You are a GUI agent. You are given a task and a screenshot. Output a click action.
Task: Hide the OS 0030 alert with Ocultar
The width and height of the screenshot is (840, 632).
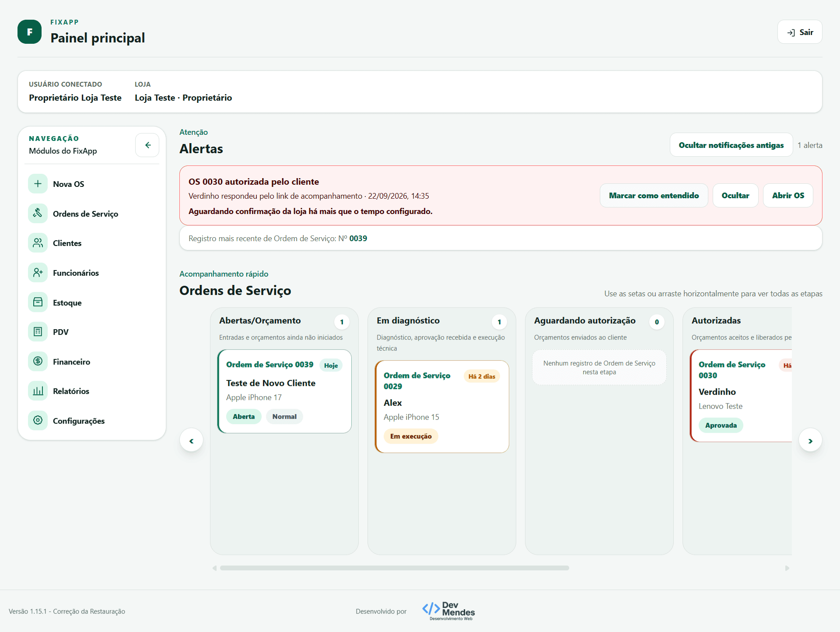click(735, 195)
